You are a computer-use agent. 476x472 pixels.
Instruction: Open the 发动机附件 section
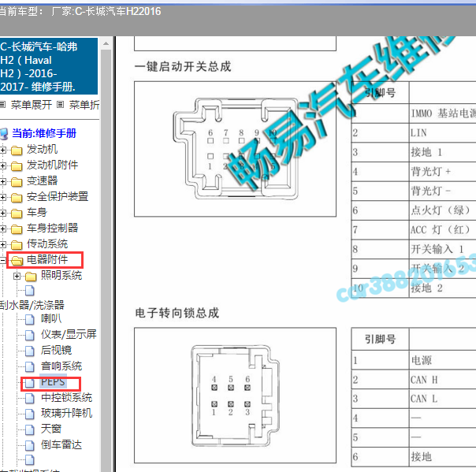tap(52, 165)
